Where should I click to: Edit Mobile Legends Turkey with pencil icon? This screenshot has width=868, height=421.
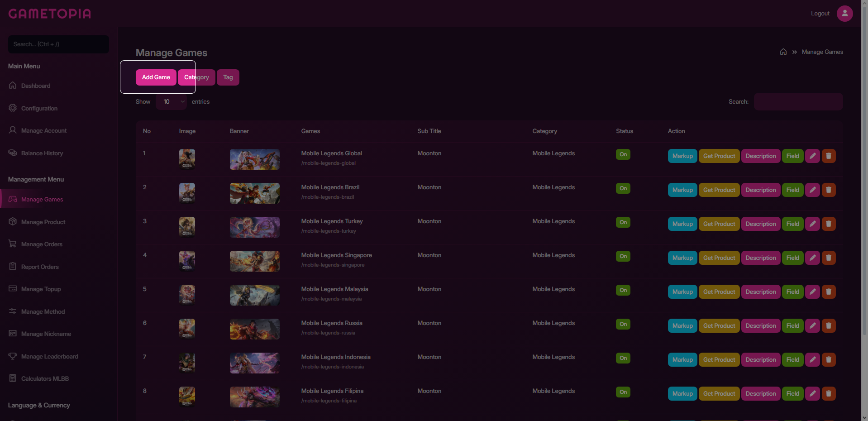coord(812,224)
